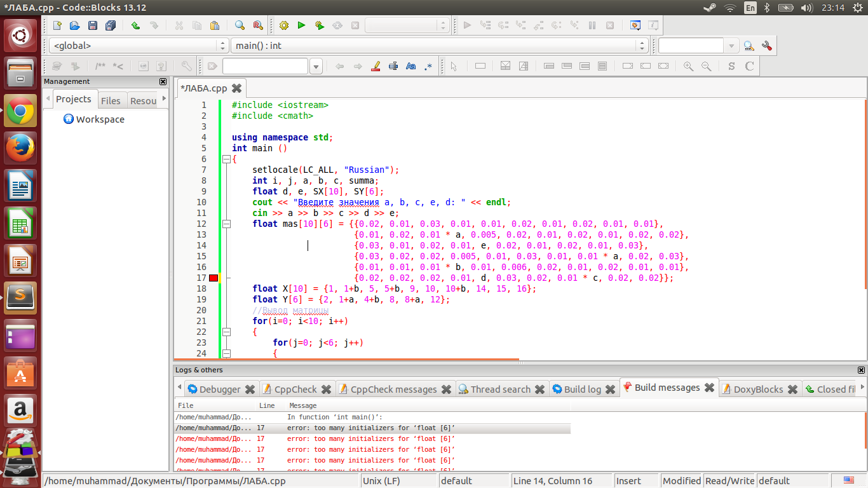Click the Build and run icon

[320, 25]
